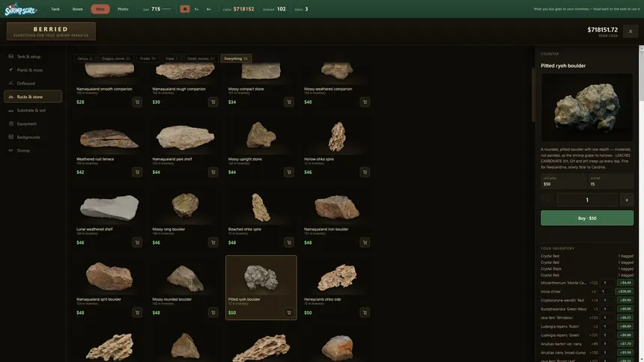The height and width of the screenshot is (362, 644).
Task: Sell Java fern 'Windelov' for $8.25
Action: (625, 318)
